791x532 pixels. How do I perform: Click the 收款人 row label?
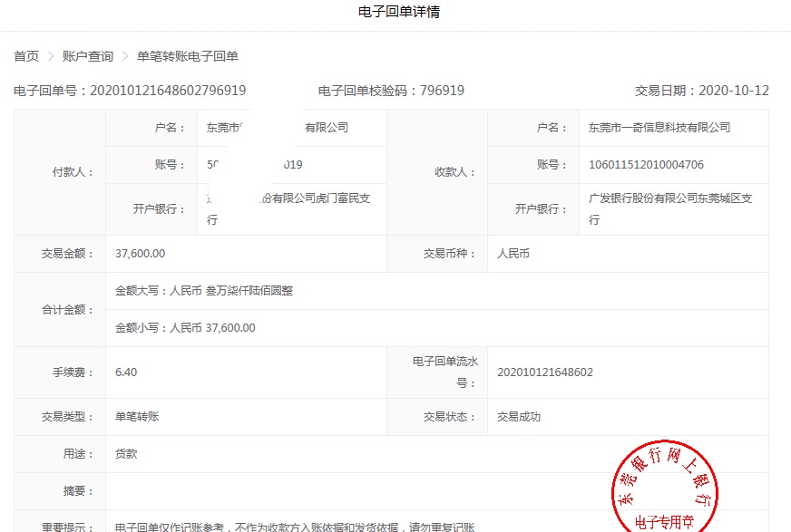pyautogui.click(x=455, y=172)
